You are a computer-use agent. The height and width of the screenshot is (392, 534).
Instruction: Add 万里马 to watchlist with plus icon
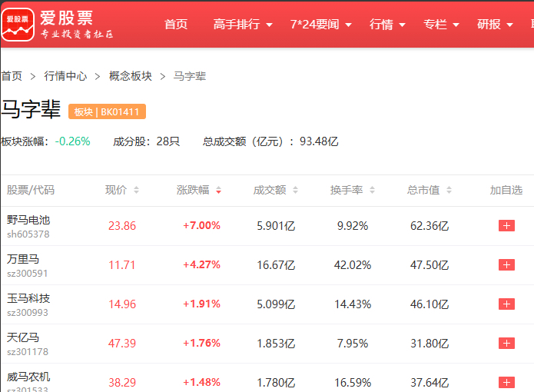pos(506,264)
